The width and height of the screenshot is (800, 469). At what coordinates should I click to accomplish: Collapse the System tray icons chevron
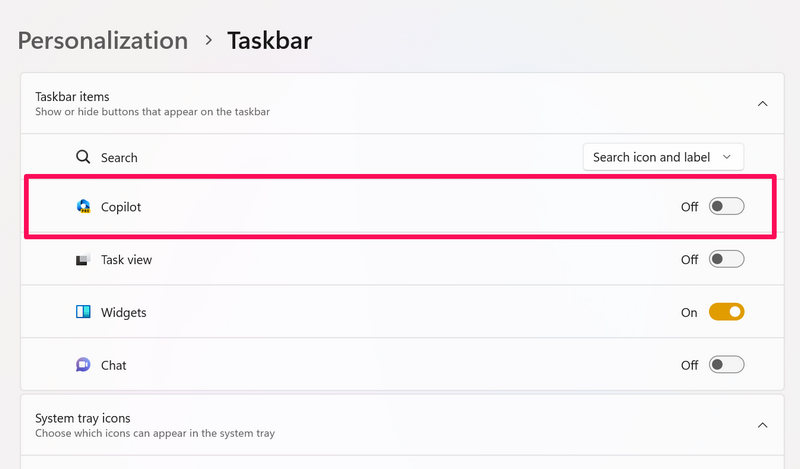point(762,425)
